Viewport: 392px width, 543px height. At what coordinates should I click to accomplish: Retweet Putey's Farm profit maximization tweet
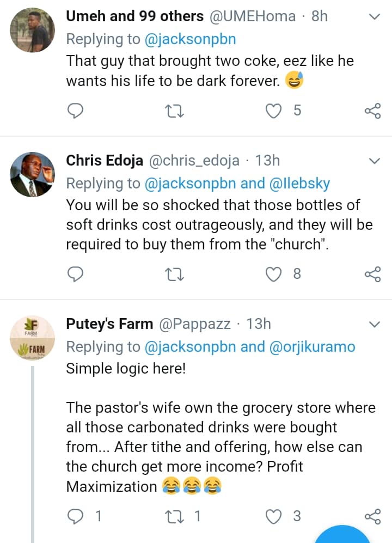click(x=174, y=516)
